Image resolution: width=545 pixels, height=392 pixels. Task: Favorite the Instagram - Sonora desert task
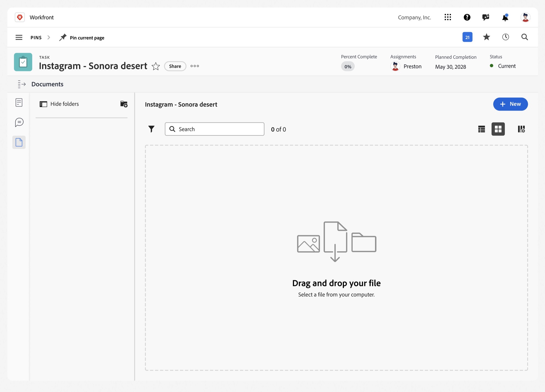(x=156, y=66)
